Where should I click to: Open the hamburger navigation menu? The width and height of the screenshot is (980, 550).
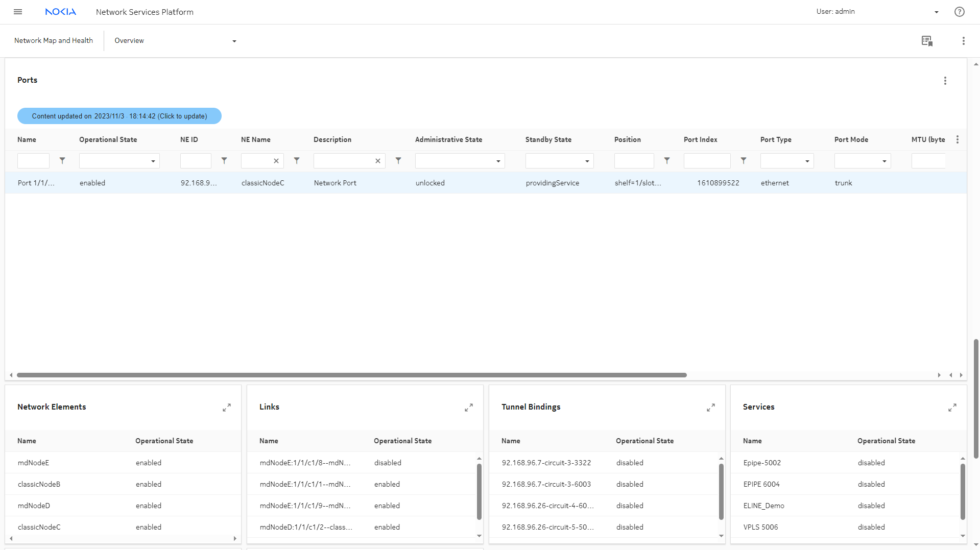(18, 12)
